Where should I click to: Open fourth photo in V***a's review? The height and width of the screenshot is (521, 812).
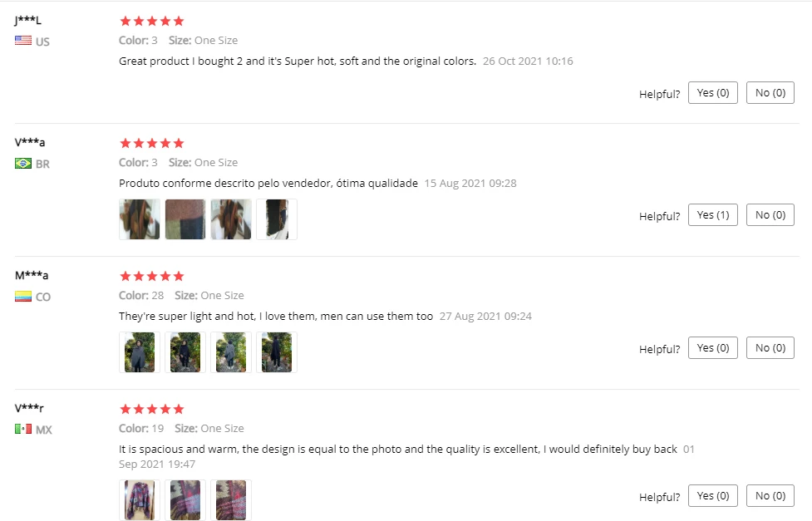pyautogui.click(x=277, y=219)
